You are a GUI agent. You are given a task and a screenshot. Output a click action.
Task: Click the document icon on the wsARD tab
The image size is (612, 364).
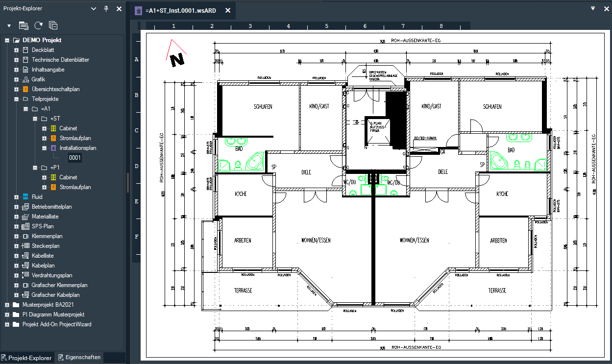138,10
